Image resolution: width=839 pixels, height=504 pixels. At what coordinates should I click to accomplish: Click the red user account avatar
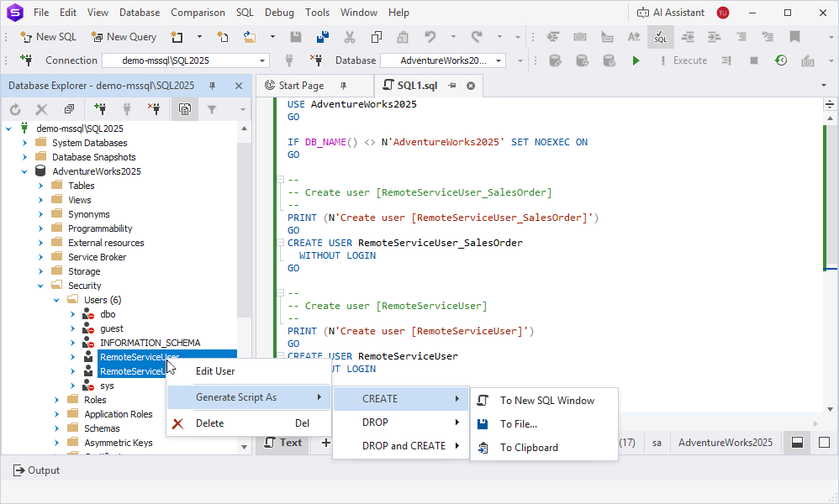tap(723, 13)
